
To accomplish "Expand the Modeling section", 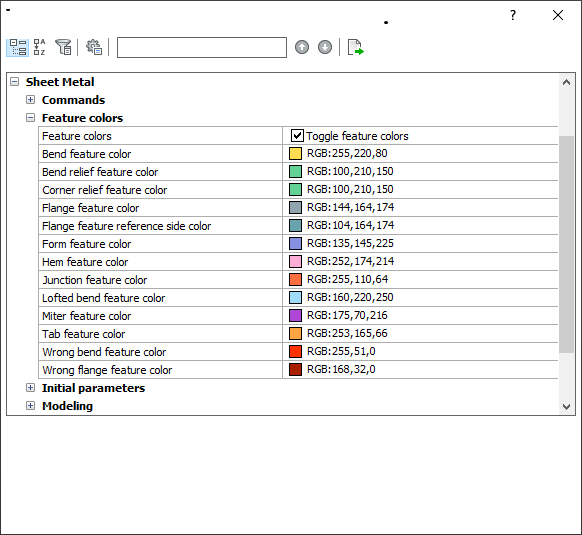I will click(x=30, y=406).
